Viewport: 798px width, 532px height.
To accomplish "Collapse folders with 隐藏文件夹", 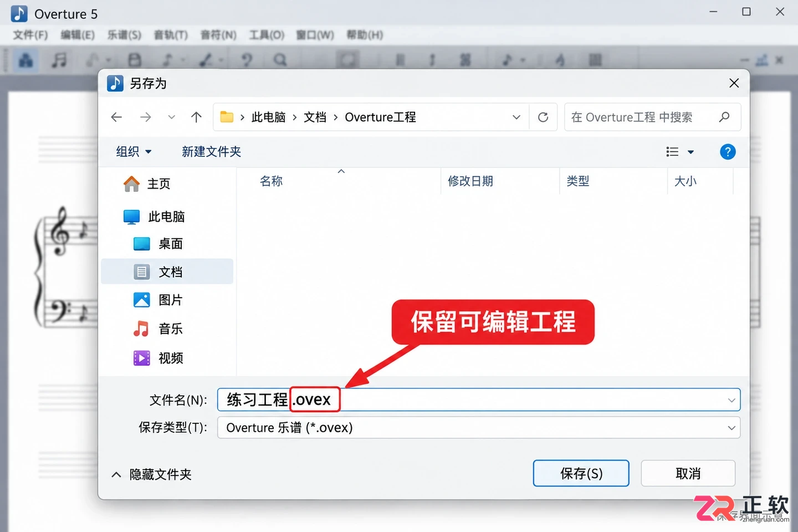I will pos(151,474).
